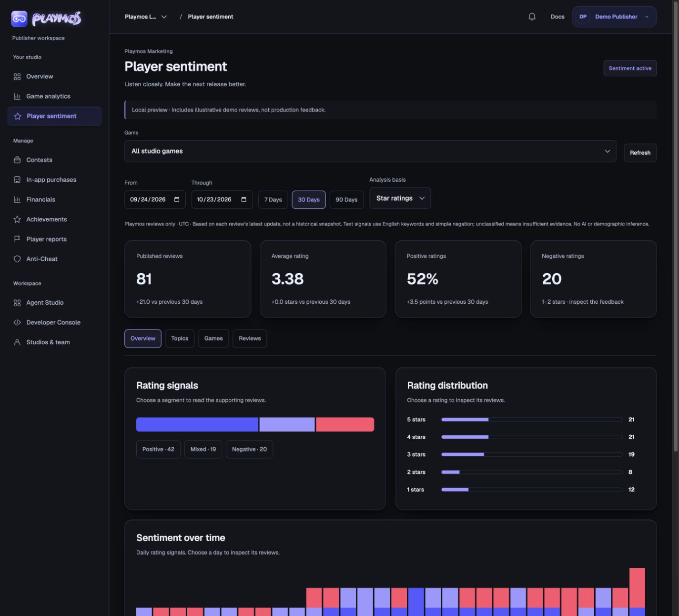
Task: Filter by Positive · 42 segment chip
Action: [158, 449]
